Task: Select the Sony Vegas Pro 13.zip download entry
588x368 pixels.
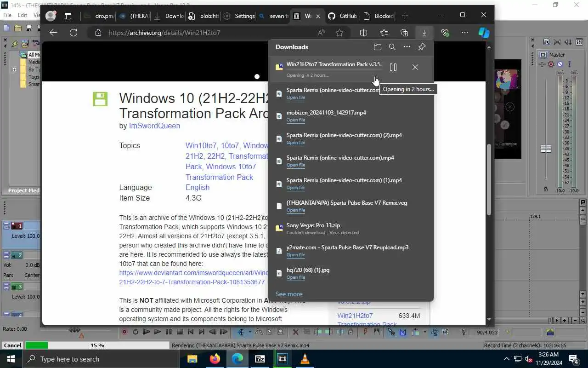Action: click(x=351, y=229)
